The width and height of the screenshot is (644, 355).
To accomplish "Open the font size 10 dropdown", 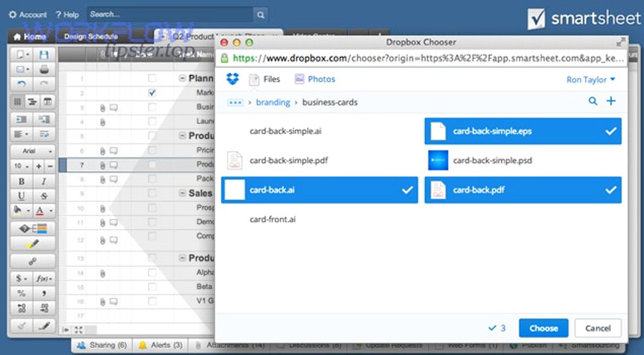I will pos(21,166).
